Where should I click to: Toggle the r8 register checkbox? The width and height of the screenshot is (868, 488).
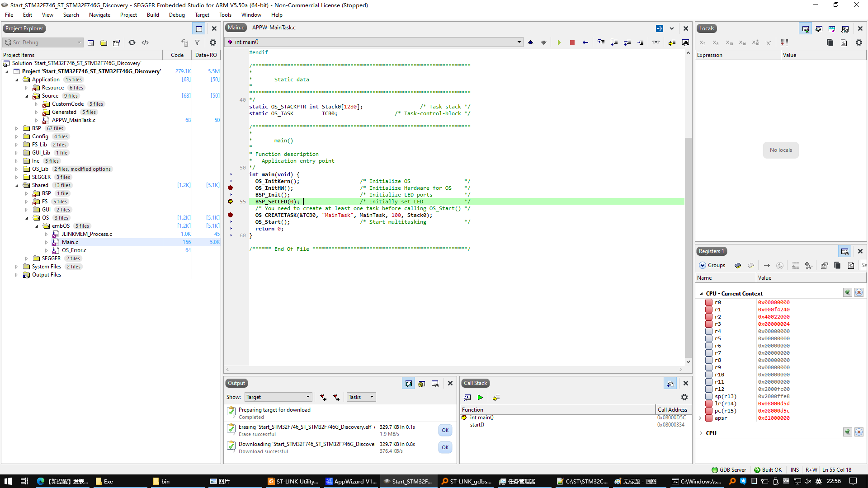coord(709,360)
